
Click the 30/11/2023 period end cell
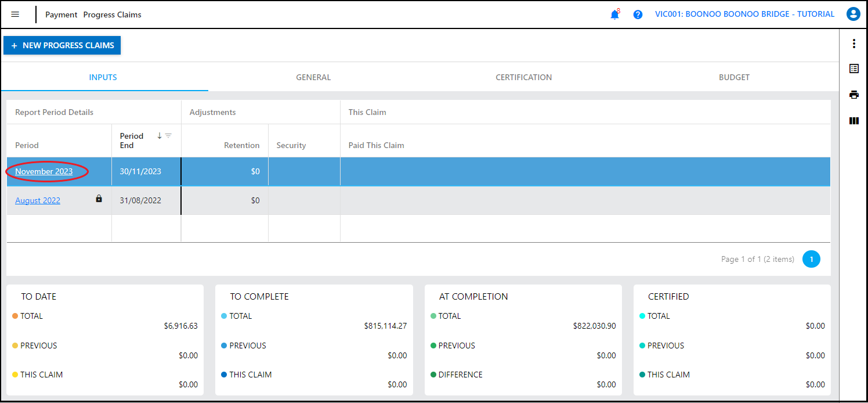click(146, 171)
